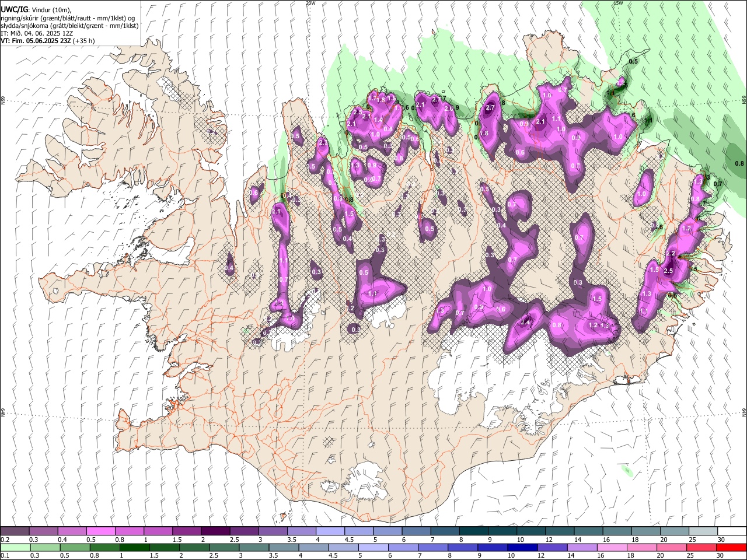Pick the dusky purple 0.2–0.3 snow scale swatch
This screenshot has height=560, width=747.
[x=15, y=531]
